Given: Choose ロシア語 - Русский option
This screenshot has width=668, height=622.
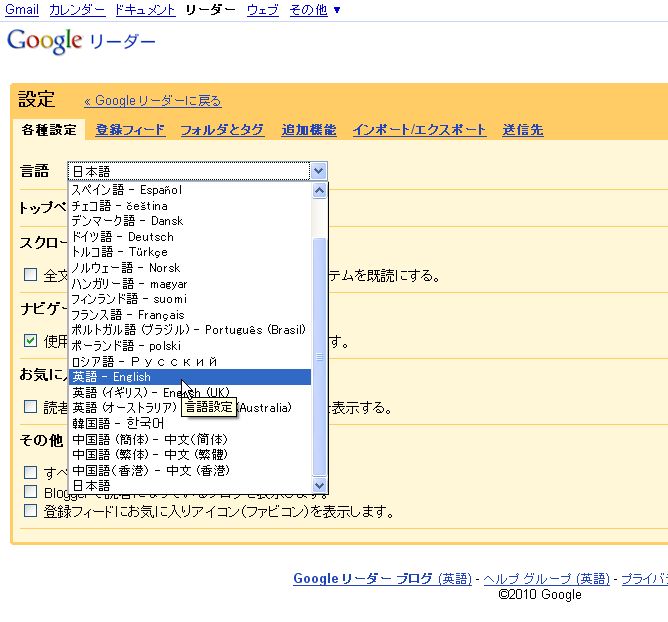Looking at the screenshot, I should tap(190, 361).
